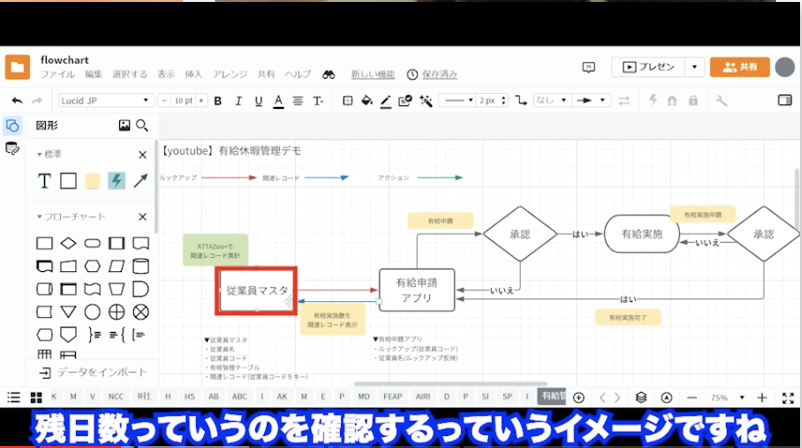Click the undo arrow
Viewport: 802px width, 448px height.
pos(16,101)
